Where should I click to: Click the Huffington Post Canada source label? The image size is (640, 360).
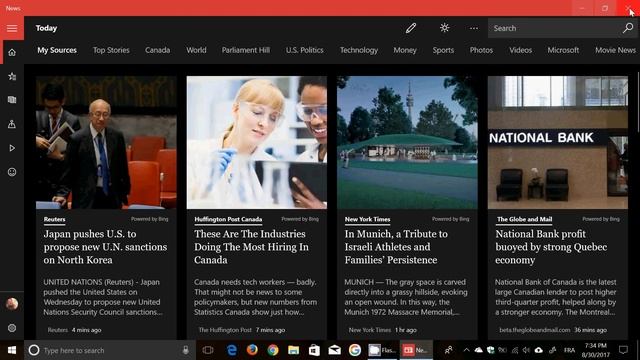coord(228,219)
